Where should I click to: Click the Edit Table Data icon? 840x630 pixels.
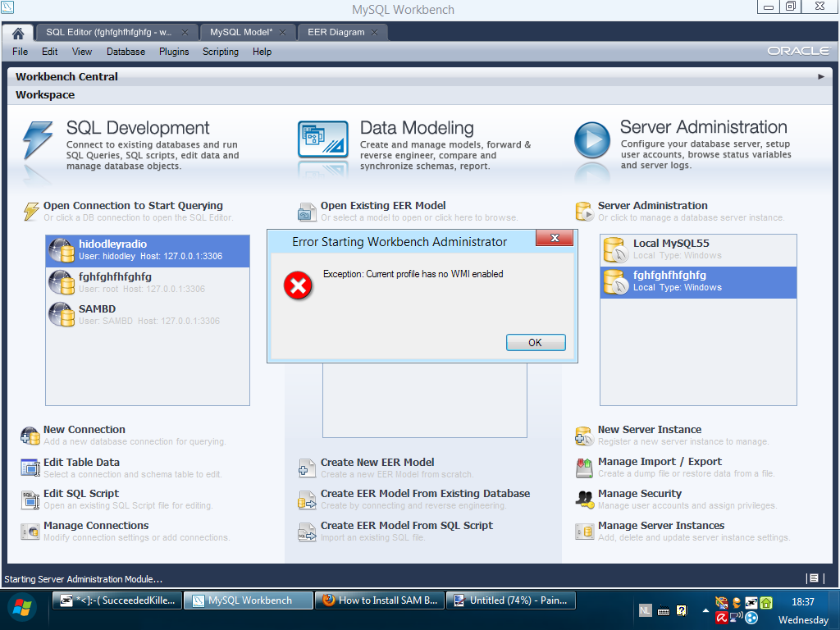pos(30,468)
